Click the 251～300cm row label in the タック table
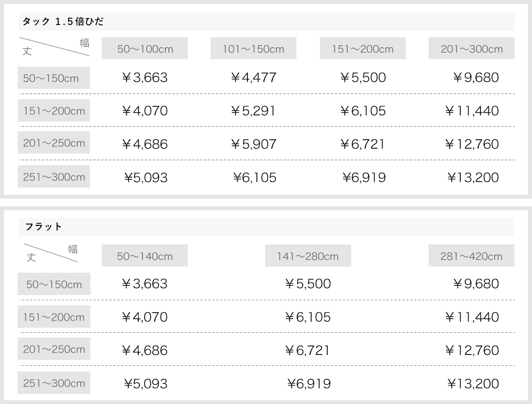The width and height of the screenshot is (532, 404). point(54,176)
